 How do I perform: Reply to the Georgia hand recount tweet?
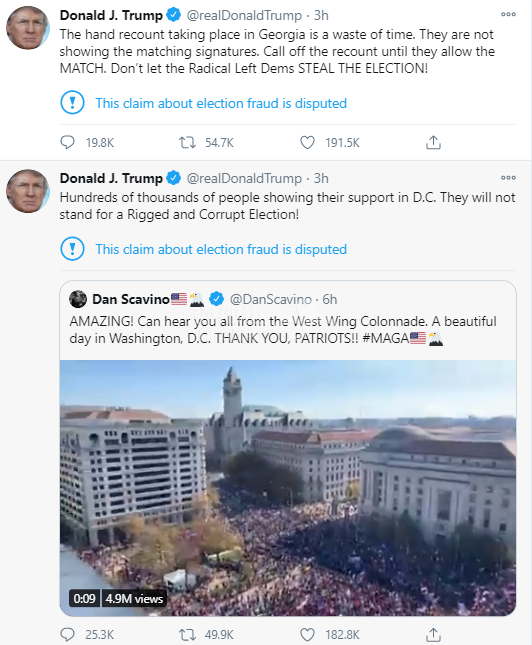coord(67,143)
